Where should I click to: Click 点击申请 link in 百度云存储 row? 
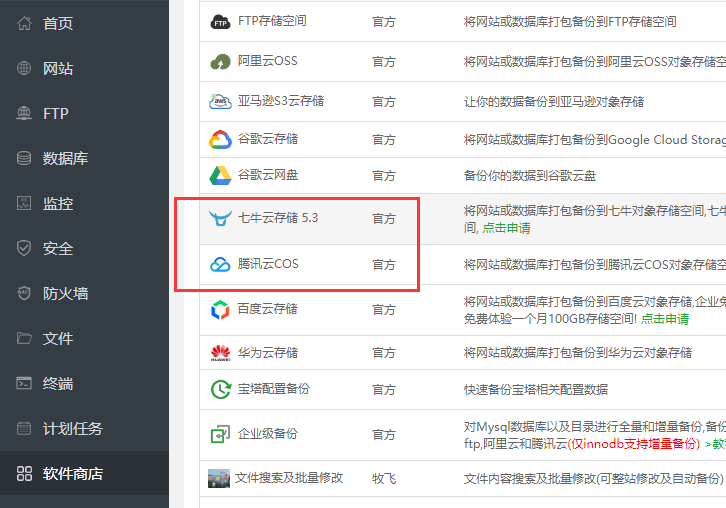click(x=664, y=319)
